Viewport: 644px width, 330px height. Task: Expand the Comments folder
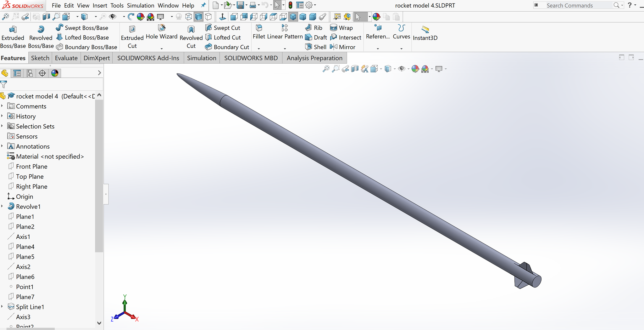pyautogui.click(x=2, y=106)
